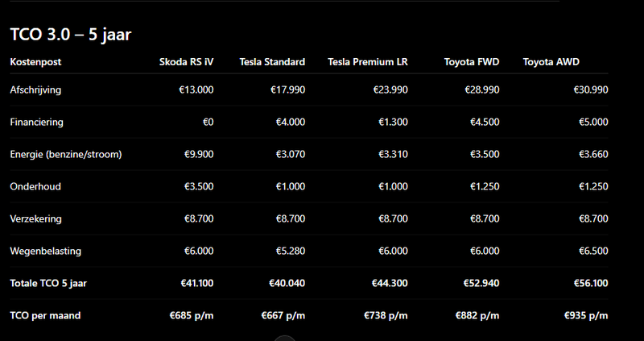
Task: Click the Financiering row label
Action: point(36,123)
